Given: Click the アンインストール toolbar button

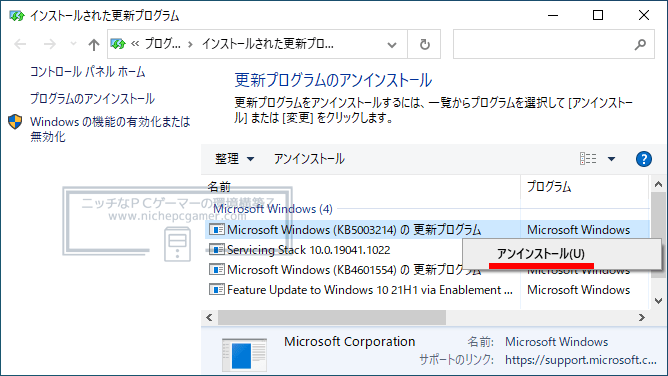Looking at the screenshot, I should [309, 159].
